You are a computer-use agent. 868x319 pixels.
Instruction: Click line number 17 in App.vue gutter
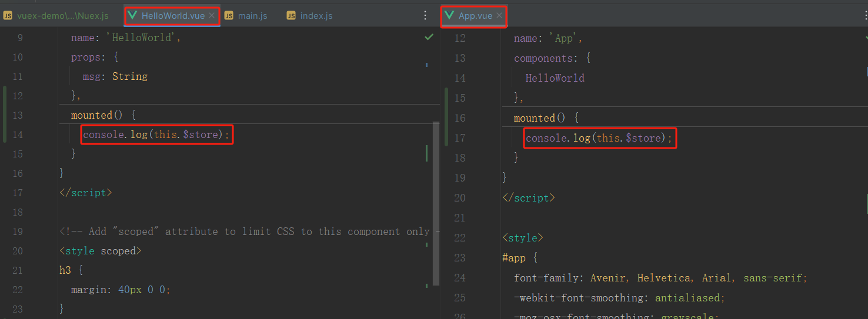click(460, 138)
